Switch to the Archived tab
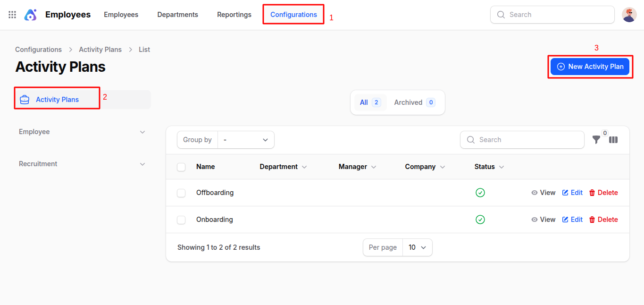 click(x=410, y=102)
